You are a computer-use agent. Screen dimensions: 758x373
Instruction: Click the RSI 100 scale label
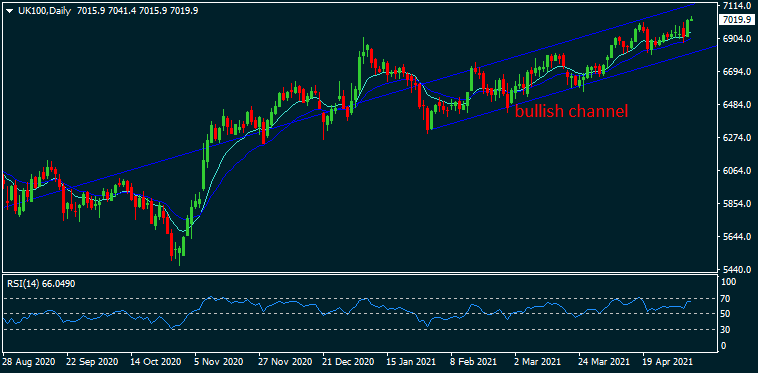pos(729,281)
